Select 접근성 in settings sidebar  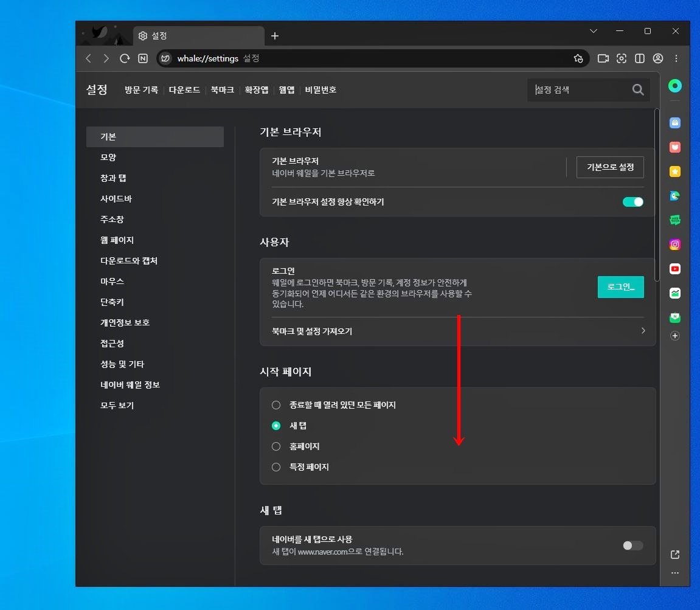155,344
